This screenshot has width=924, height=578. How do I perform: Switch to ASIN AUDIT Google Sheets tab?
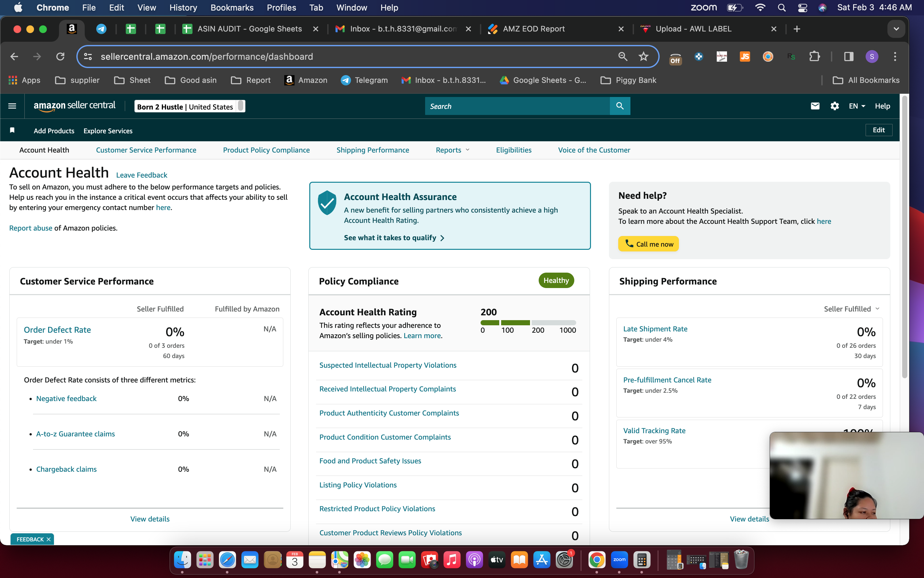(x=250, y=29)
